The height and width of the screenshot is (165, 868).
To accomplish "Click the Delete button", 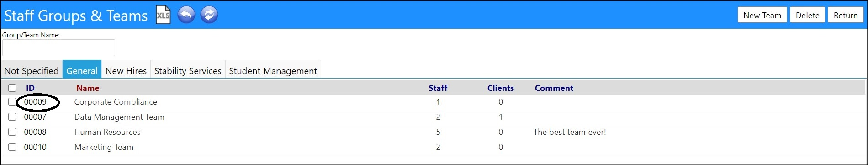I will (x=808, y=15).
